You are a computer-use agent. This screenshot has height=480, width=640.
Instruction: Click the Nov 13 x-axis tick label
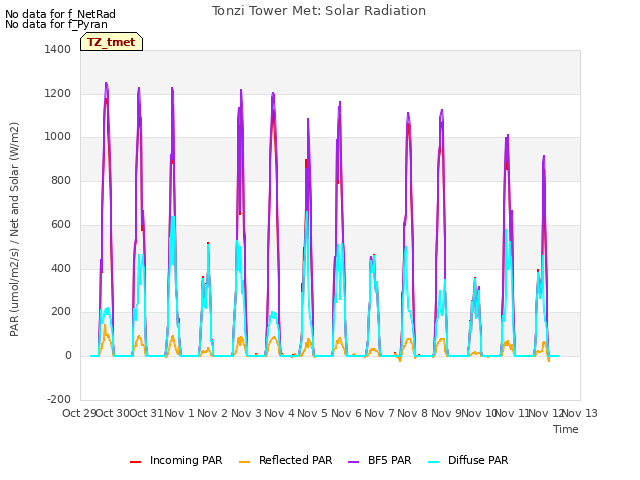pos(580,413)
